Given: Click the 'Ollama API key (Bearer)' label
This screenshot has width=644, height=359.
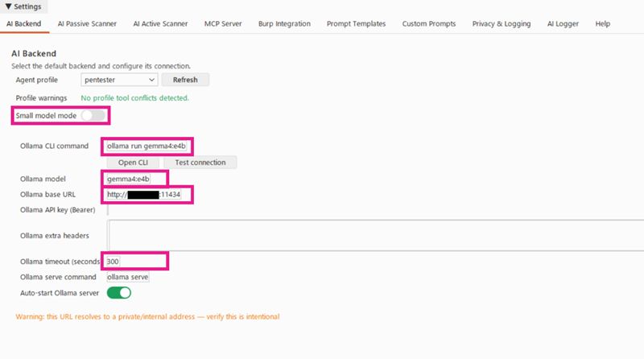Looking at the screenshot, I should tap(57, 210).
